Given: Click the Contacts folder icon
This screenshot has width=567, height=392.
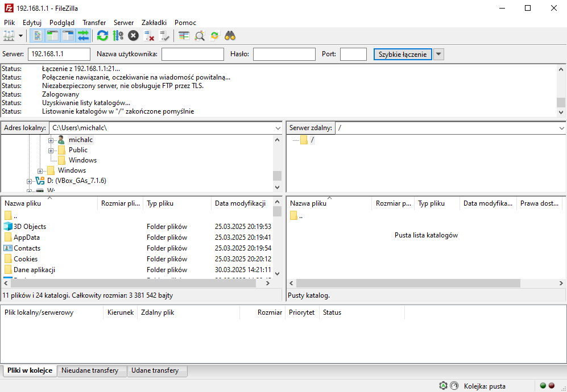Looking at the screenshot, I should coord(8,248).
